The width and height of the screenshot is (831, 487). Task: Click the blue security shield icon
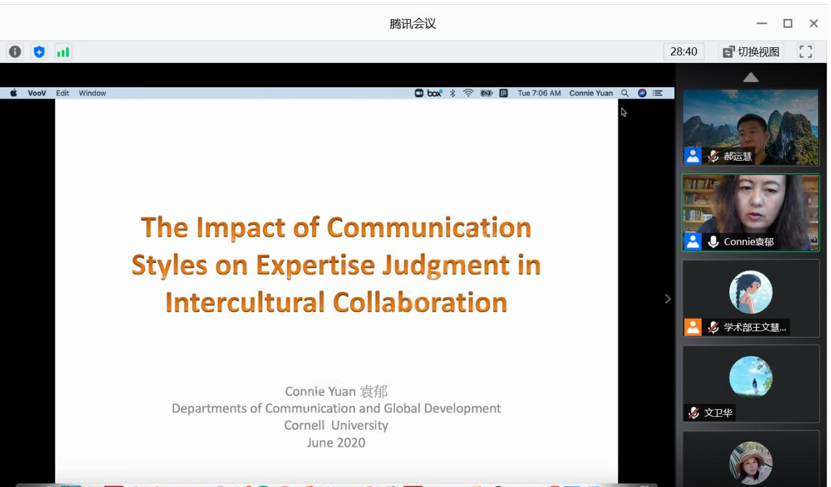(x=39, y=52)
